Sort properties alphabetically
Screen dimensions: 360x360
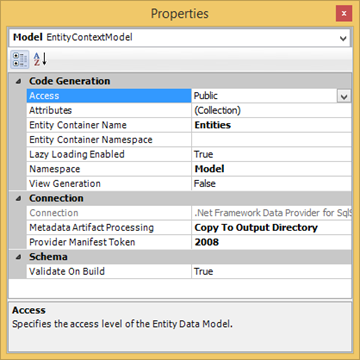(40, 60)
